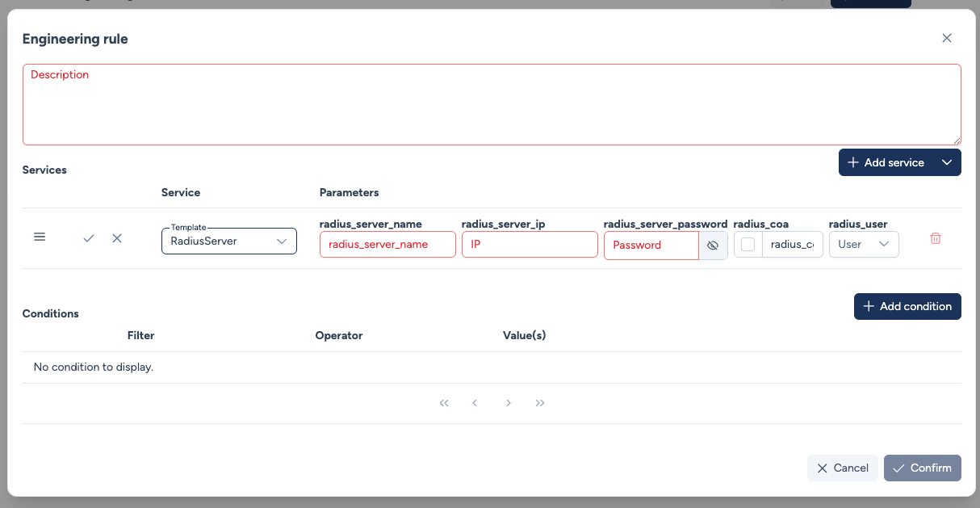Check the radius_coa checkbox

[748, 244]
